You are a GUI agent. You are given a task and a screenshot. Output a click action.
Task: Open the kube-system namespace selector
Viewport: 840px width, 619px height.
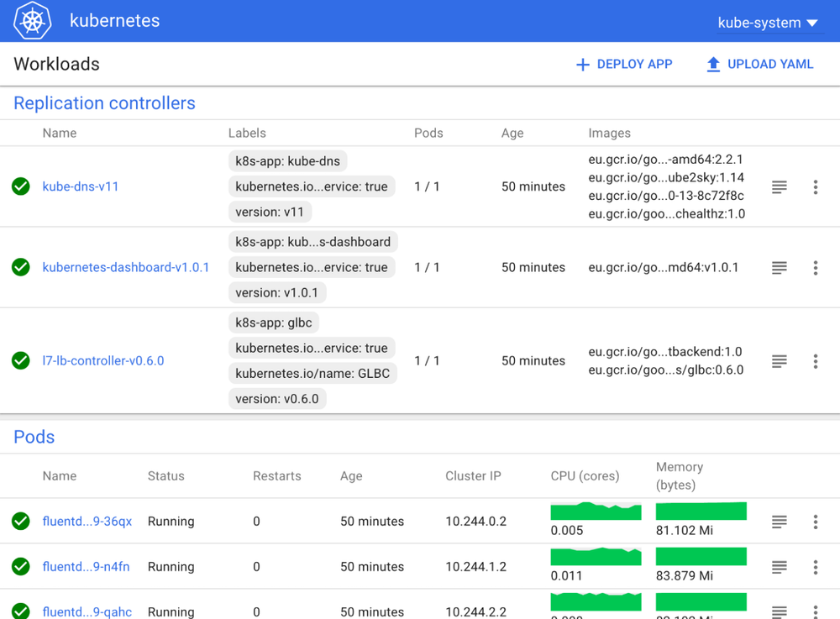pos(767,23)
